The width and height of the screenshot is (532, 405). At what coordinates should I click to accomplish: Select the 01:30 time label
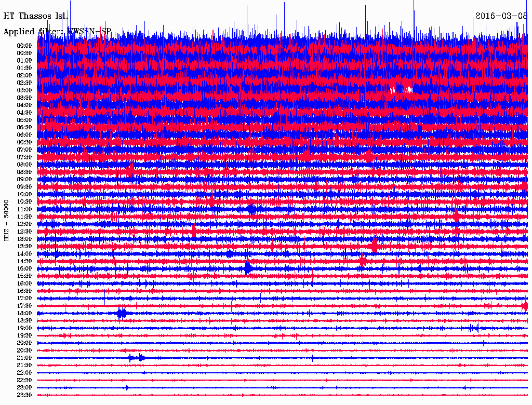[x=24, y=68]
